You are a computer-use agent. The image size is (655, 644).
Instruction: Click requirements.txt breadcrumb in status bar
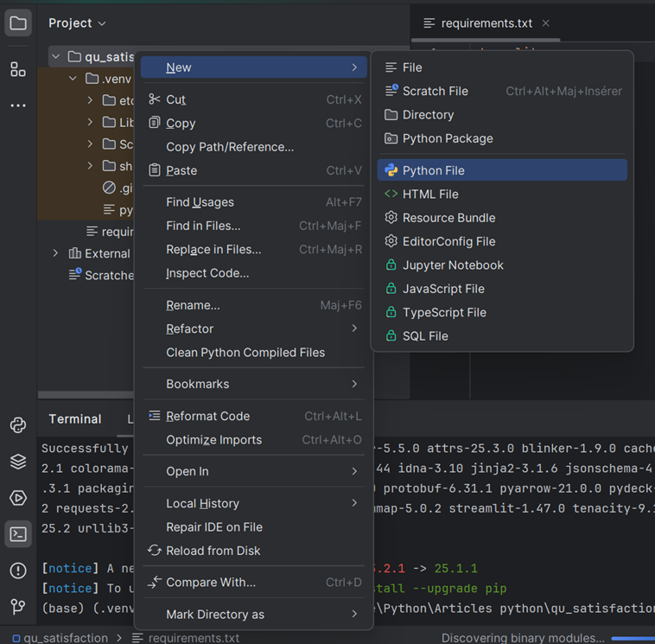click(x=186, y=638)
